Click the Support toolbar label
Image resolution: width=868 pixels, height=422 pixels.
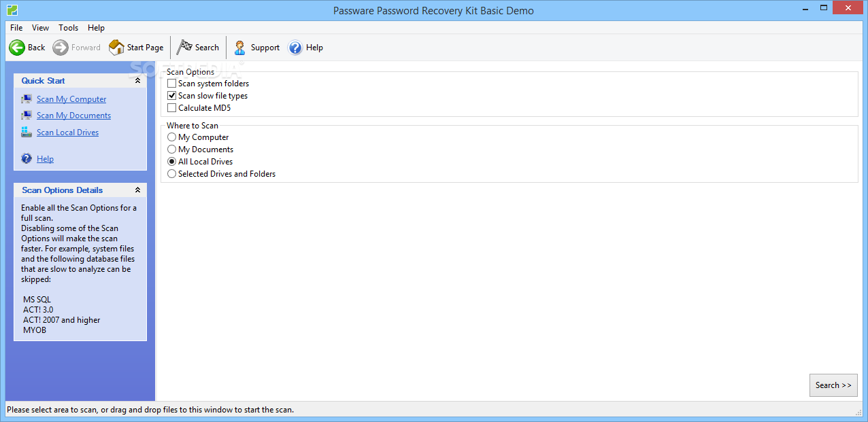(x=265, y=48)
